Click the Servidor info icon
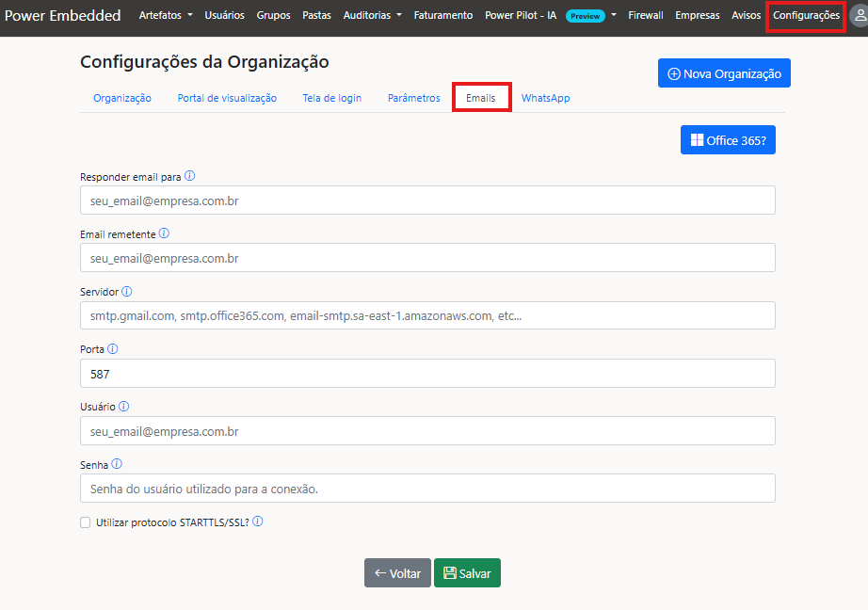The image size is (868, 610). [127, 292]
